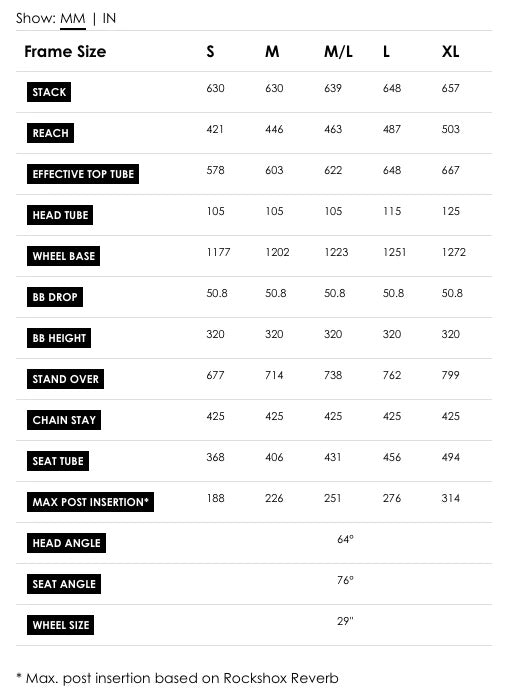The width and height of the screenshot is (510, 697).
Task: Pick the L size column header
Action: tap(386, 52)
